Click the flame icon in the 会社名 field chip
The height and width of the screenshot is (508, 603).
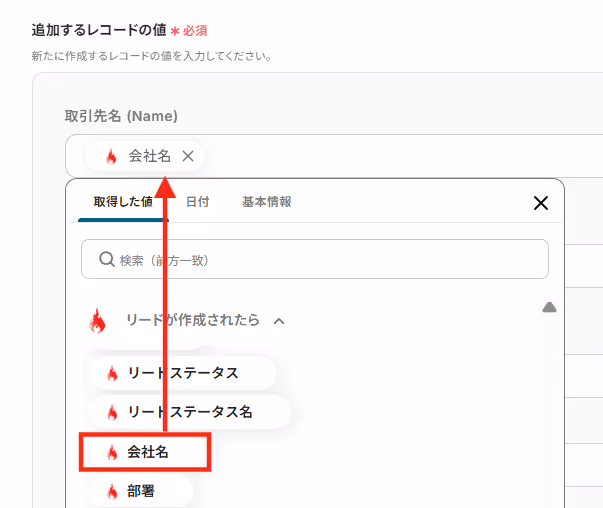(112, 157)
